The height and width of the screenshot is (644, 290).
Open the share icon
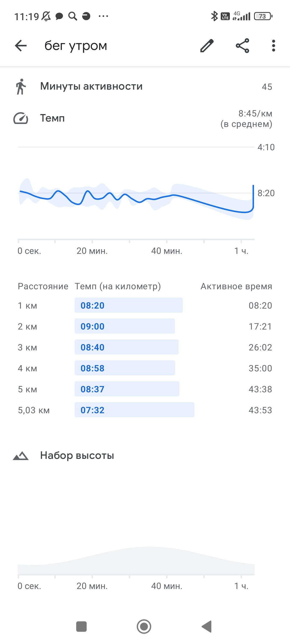point(242,46)
